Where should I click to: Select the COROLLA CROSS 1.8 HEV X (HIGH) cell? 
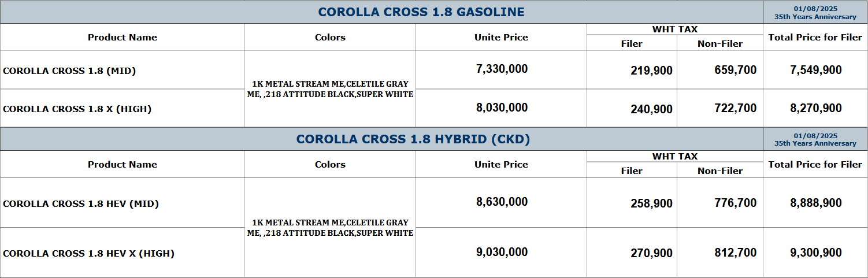pos(88,253)
